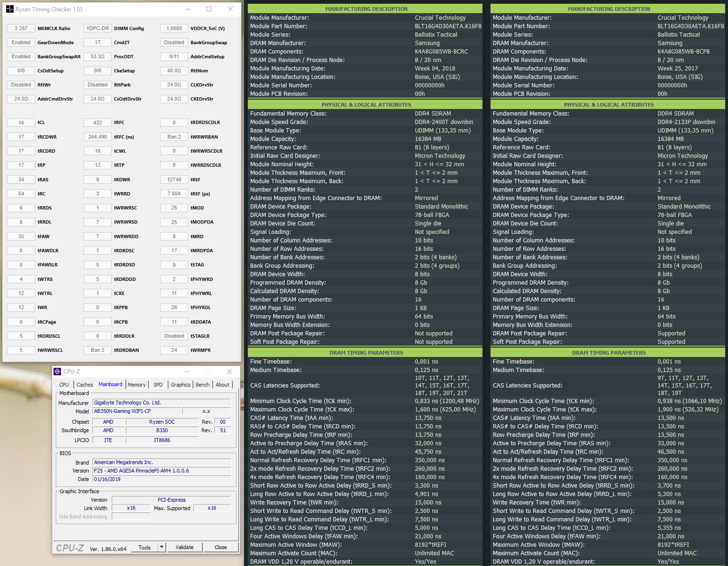728x566 pixels.
Task: Maximize the Ryzen Timing Checker window
Action: [x=209, y=9]
